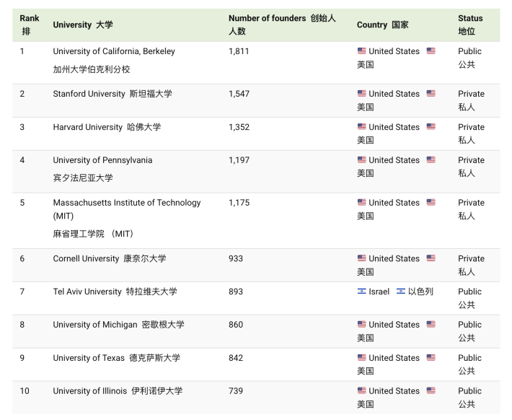Click the first US flag beside United States in Berkeley row
The image size is (512, 420).
tap(361, 51)
